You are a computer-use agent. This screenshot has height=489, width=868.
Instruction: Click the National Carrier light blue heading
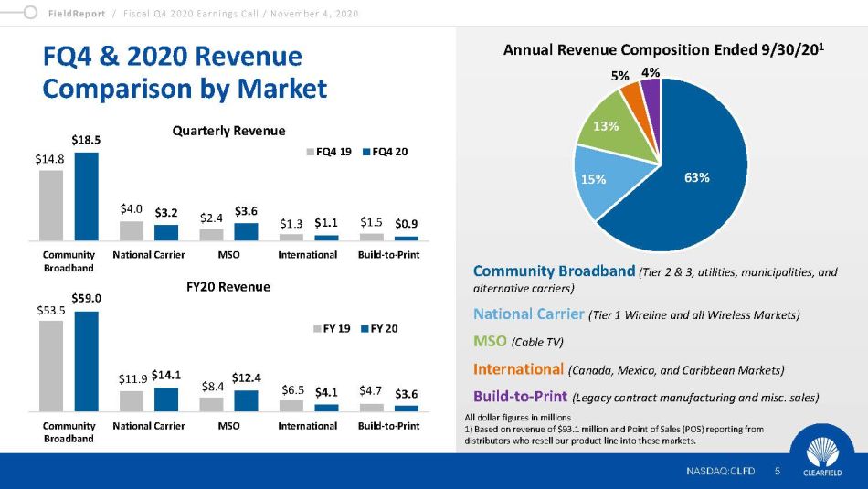point(528,314)
